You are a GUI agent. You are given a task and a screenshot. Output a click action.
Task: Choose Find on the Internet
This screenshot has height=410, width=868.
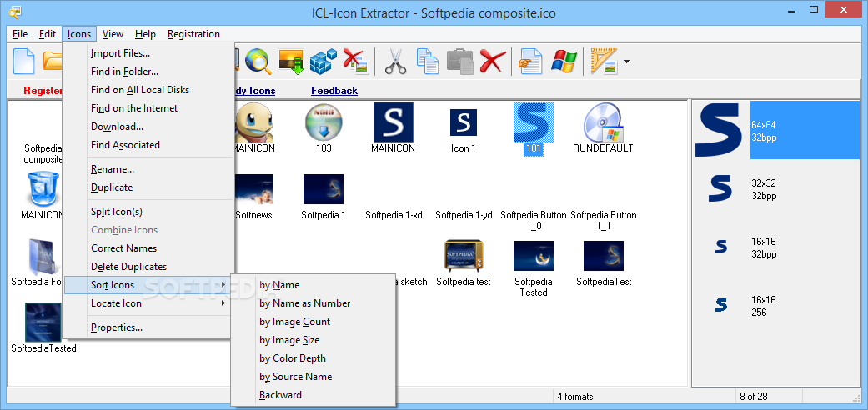148,107
